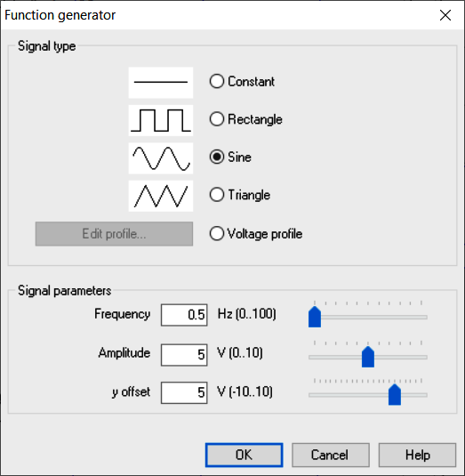The height and width of the screenshot is (476, 465).
Task: Click the triangle waveform icon
Action: (x=161, y=196)
